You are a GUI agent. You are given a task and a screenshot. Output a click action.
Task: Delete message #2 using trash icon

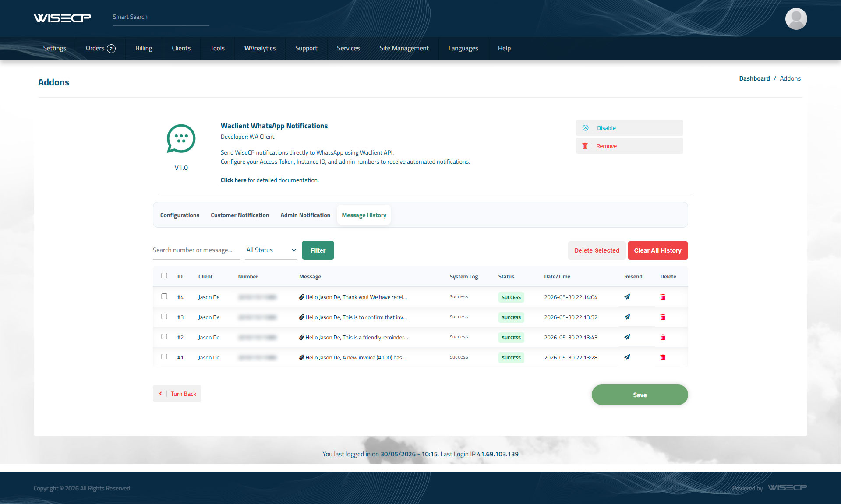pos(663,337)
